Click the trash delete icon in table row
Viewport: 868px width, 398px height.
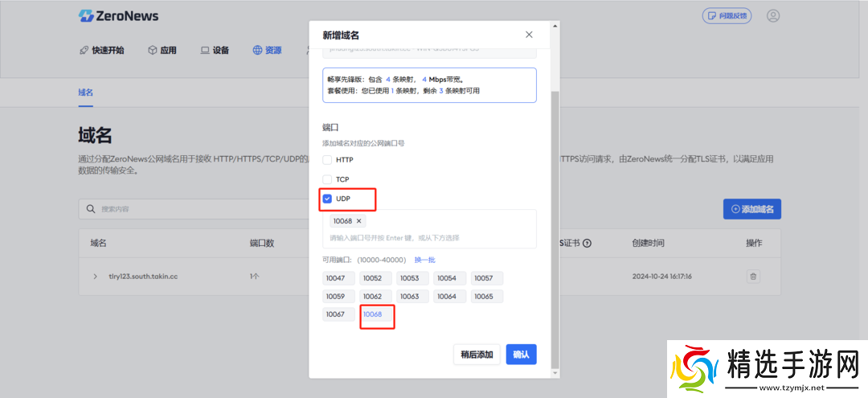pyautogui.click(x=753, y=277)
